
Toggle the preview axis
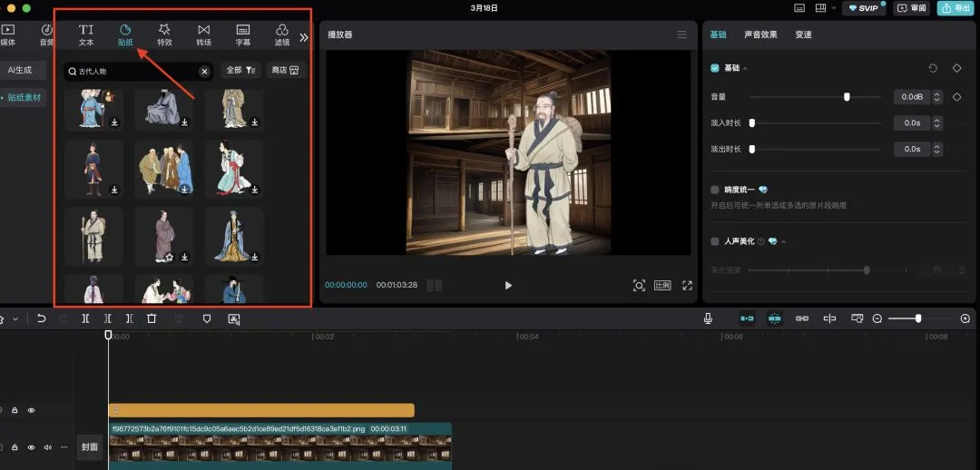coord(829,318)
